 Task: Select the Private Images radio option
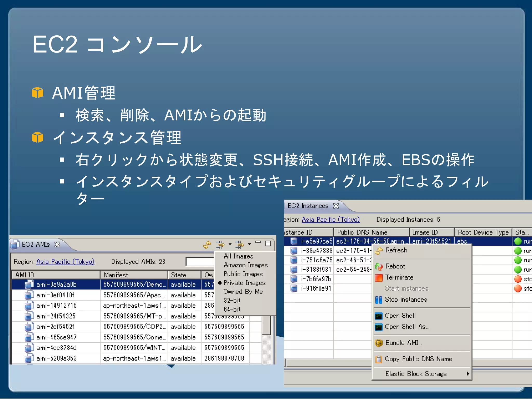(x=244, y=283)
